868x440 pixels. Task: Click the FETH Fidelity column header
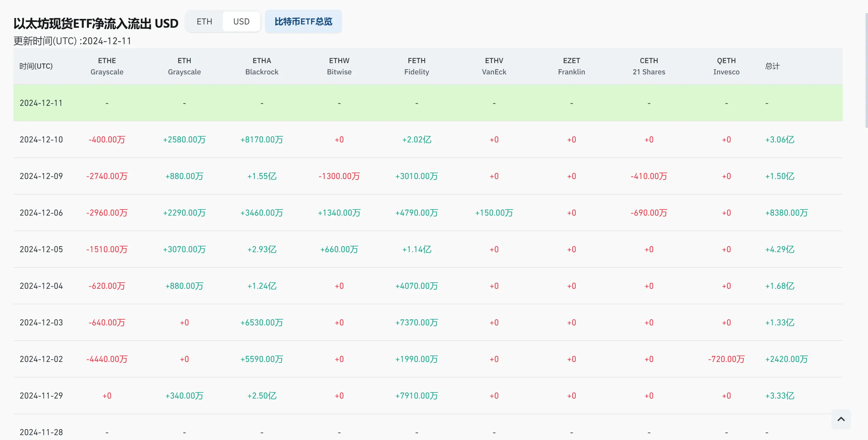click(x=416, y=66)
